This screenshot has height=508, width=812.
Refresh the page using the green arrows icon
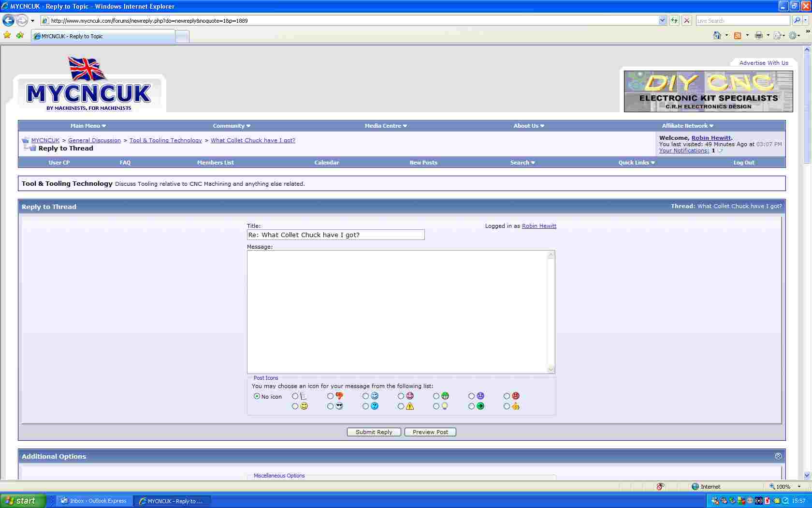[674, 20]
